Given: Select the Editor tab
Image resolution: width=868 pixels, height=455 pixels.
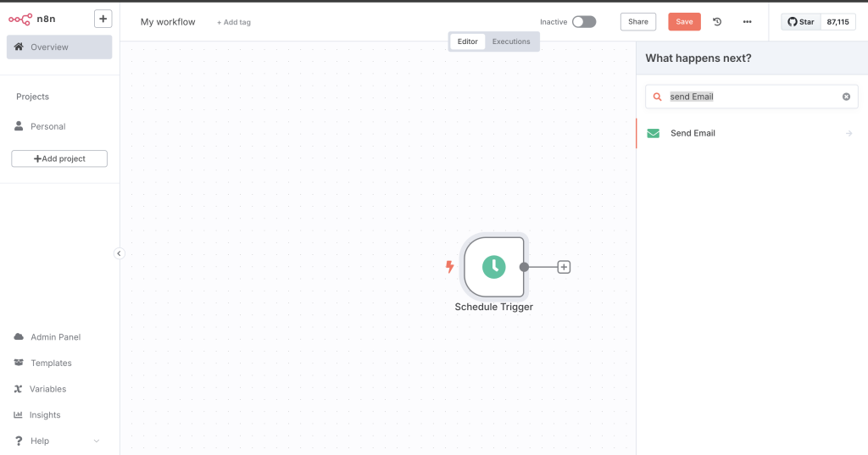Looking at the screenshot, I should [468, 42].
